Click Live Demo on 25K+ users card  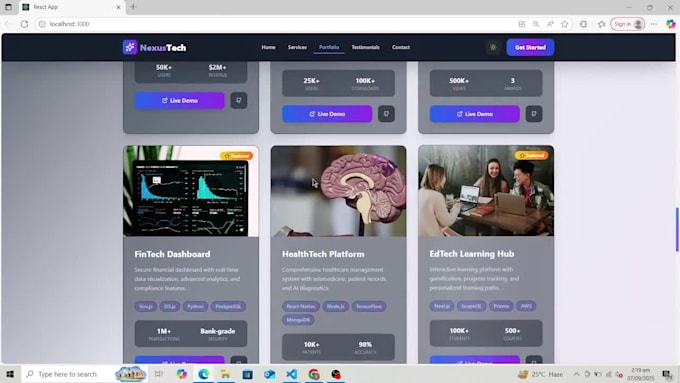(x=327, y=114)
